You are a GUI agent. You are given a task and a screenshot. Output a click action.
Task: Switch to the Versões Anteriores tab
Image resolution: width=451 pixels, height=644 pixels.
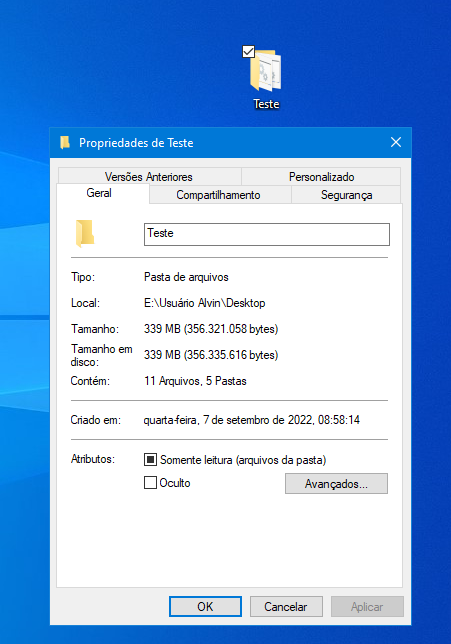149,177
